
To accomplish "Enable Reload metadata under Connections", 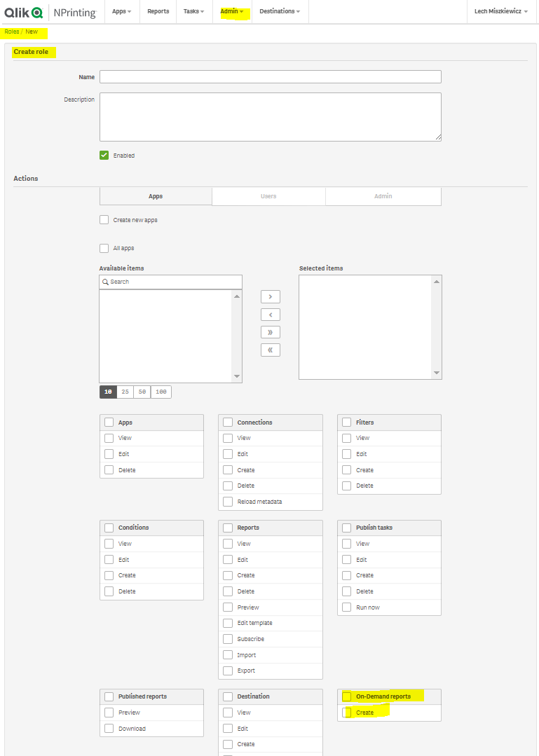I will click(227, 501).
